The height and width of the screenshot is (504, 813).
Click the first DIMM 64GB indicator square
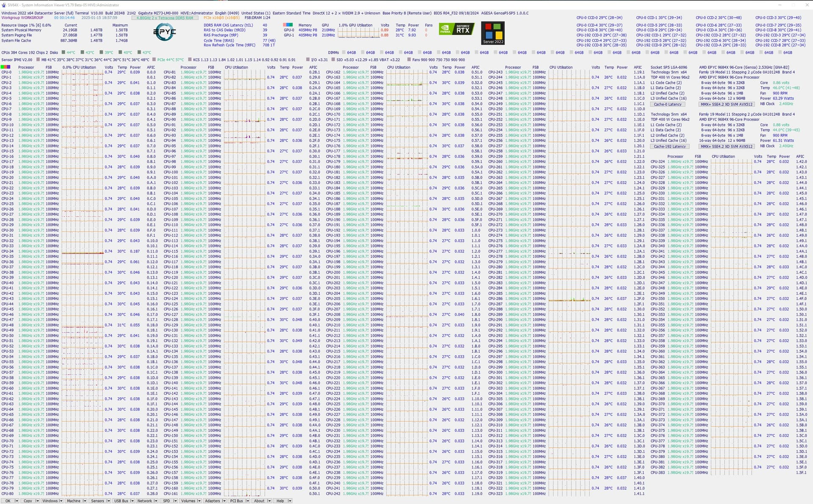343,53
